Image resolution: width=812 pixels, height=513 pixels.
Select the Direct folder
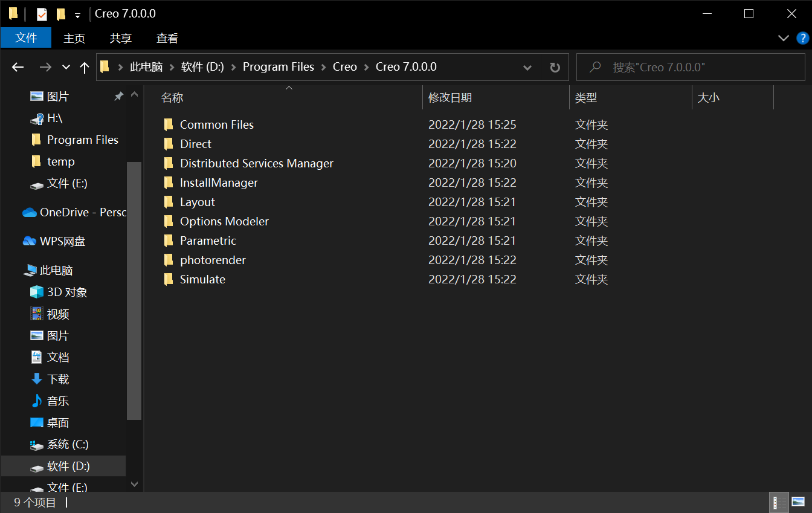click(196, 144)
